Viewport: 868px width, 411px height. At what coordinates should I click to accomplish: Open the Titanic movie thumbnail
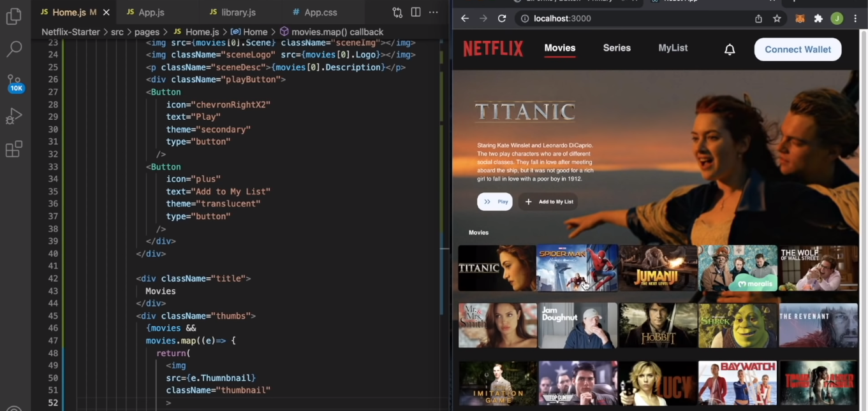tap(497, 268)
